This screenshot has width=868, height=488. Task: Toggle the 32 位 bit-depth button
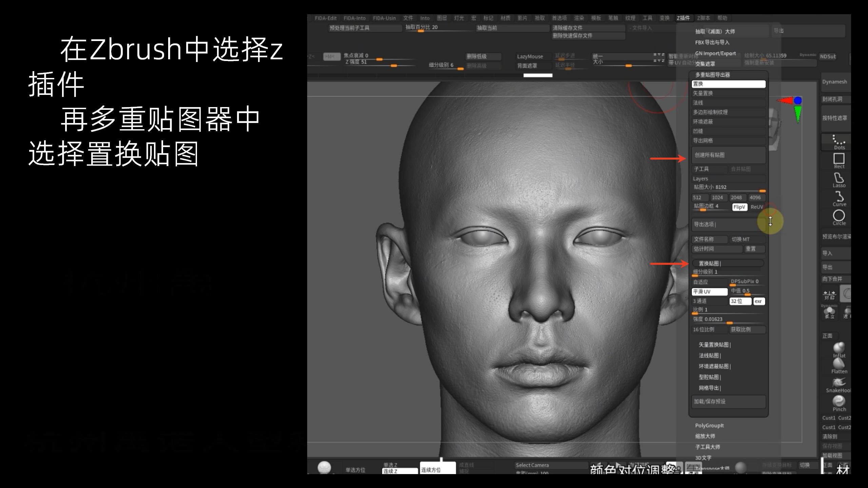click(x=740, y=301)
